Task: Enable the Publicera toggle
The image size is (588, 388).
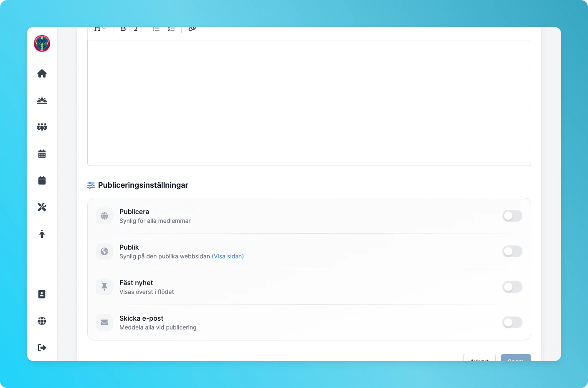Action: click(512, 216)
